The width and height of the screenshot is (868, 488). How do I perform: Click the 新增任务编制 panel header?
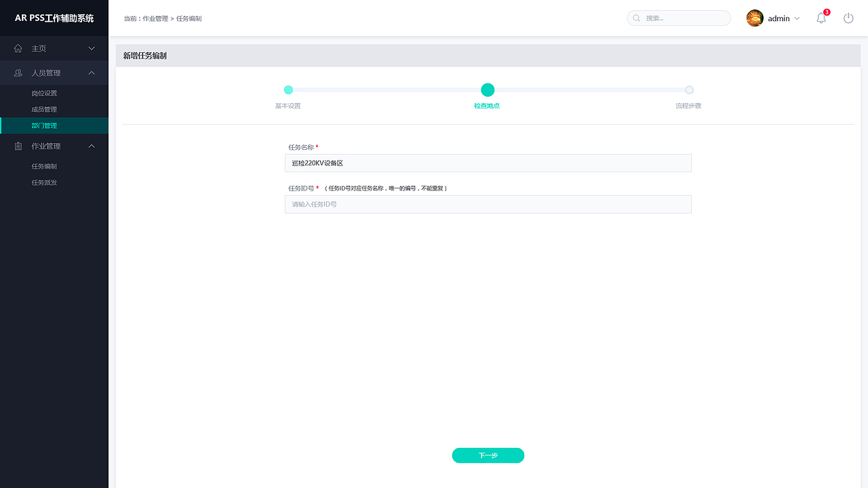tap(488, 56)
